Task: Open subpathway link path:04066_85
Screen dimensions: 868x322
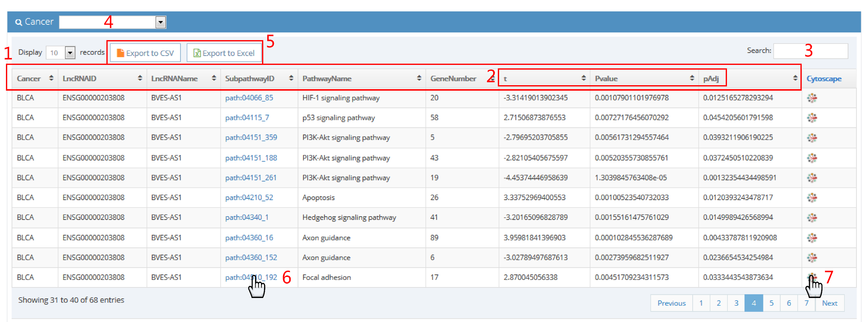Action: point(249,98)
